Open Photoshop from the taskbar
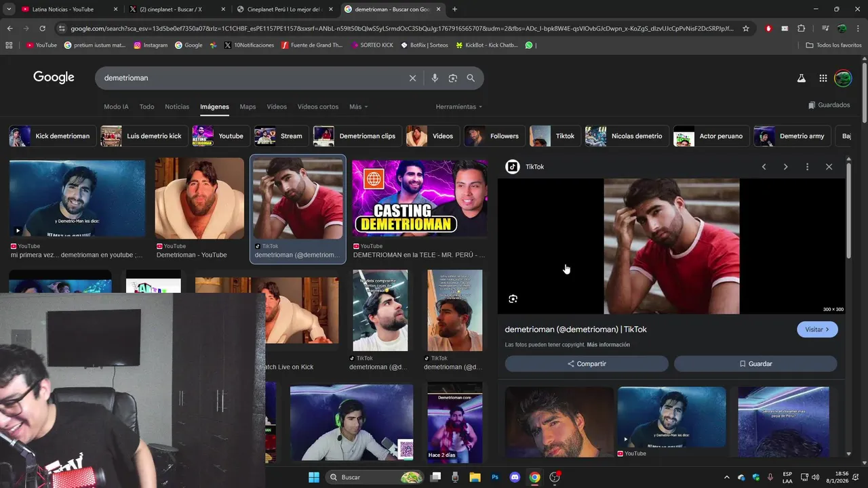 pos(495,477)
